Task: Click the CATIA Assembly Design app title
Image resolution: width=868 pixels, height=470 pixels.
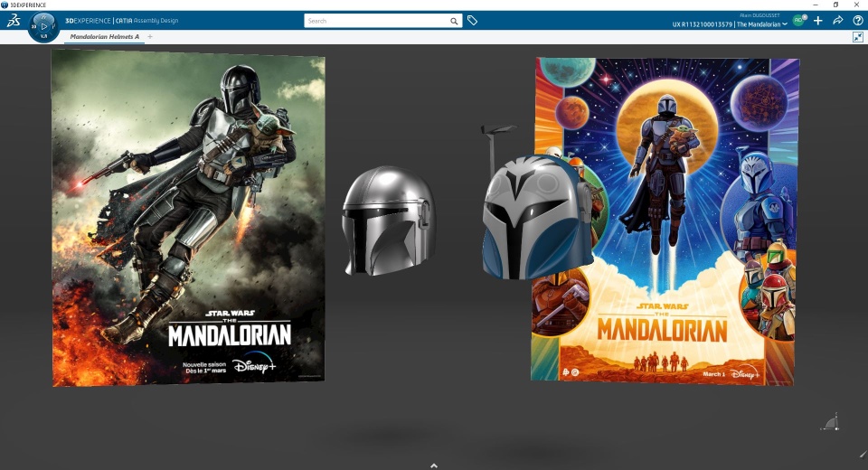Action: click(146, 21)
